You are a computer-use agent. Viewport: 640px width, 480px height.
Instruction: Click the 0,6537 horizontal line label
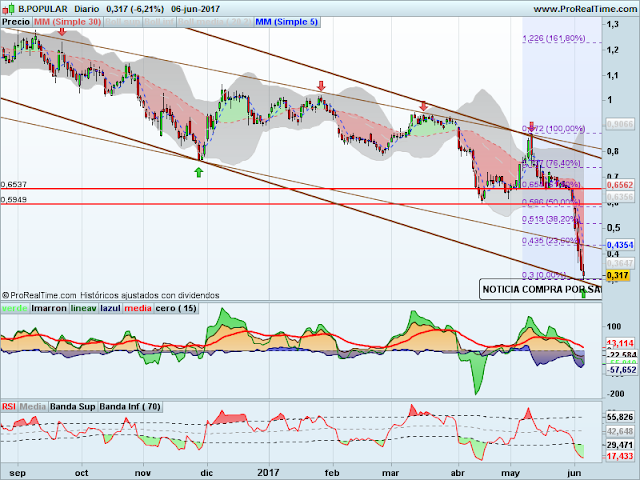coord(14,184)
